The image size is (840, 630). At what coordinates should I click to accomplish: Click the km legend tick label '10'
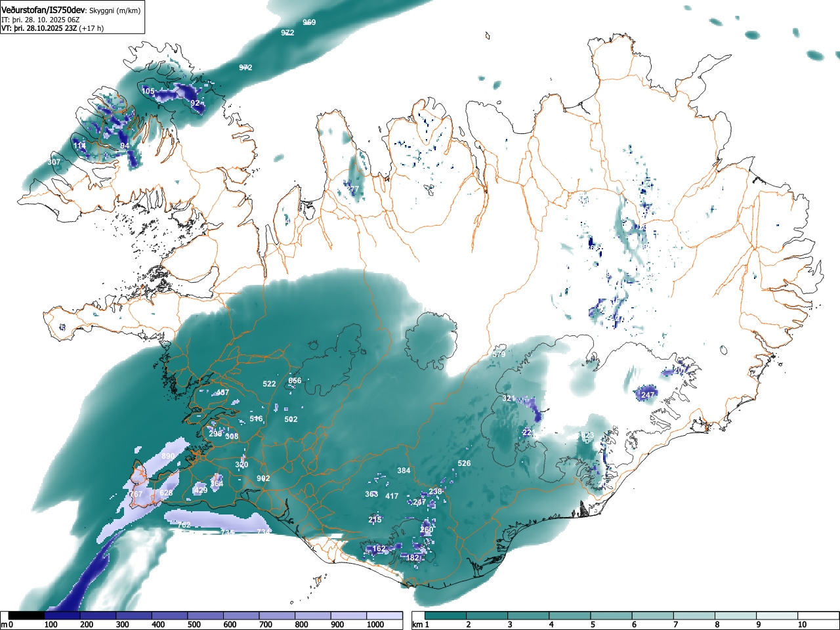(802, 625)
